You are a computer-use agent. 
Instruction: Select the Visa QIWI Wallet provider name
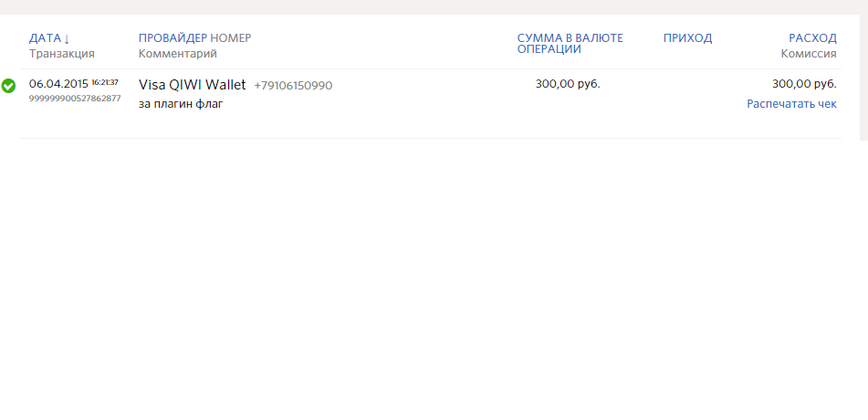coord(192,85)
